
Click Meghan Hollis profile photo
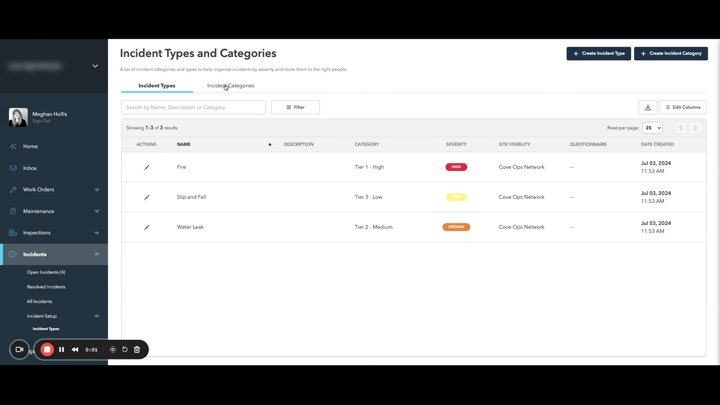[18, 117]
